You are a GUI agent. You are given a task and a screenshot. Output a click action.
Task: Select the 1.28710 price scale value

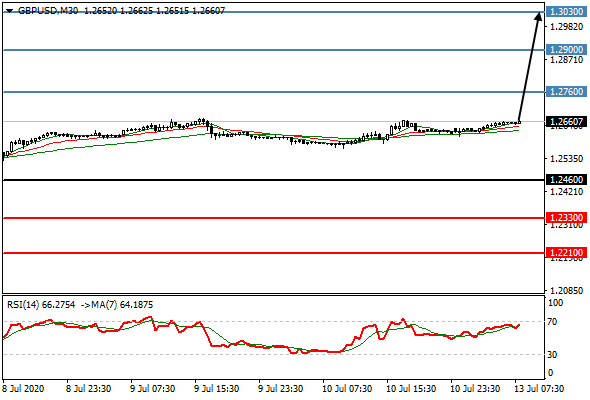click(x=566, y=59)
